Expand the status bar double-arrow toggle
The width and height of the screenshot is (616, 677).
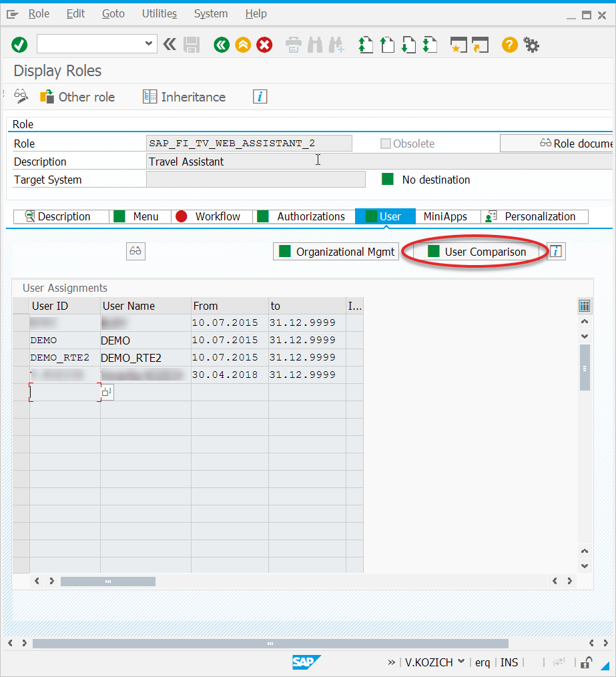coord(392,662)
